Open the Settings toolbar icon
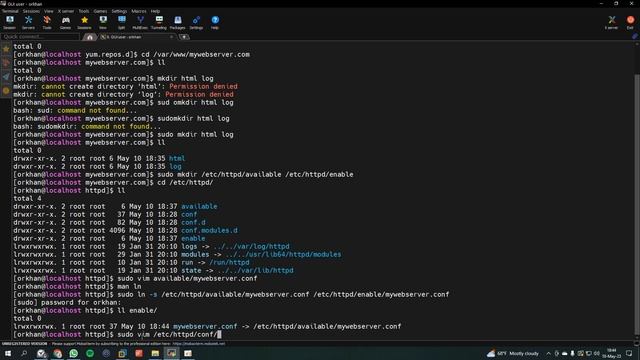The image size is (640, 360). 196,22
